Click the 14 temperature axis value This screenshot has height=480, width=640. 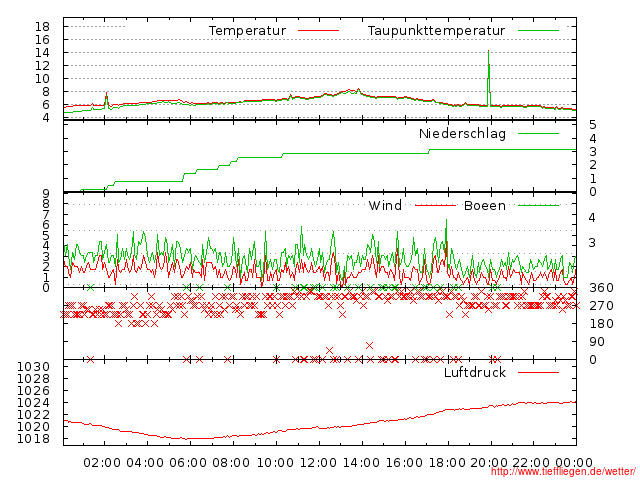point(42,53)
